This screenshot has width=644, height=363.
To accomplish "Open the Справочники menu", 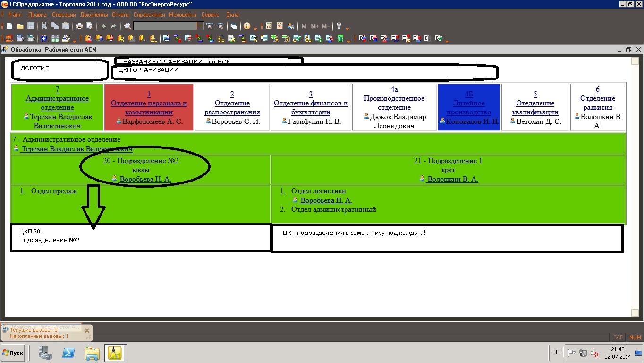I will click(x=149, y=15).
